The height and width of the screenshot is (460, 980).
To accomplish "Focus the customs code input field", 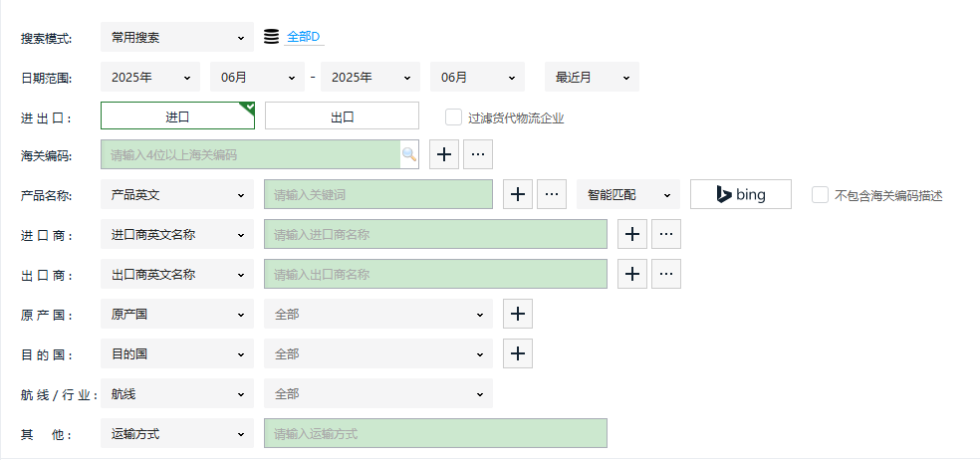I will click(x=251, y=154).
